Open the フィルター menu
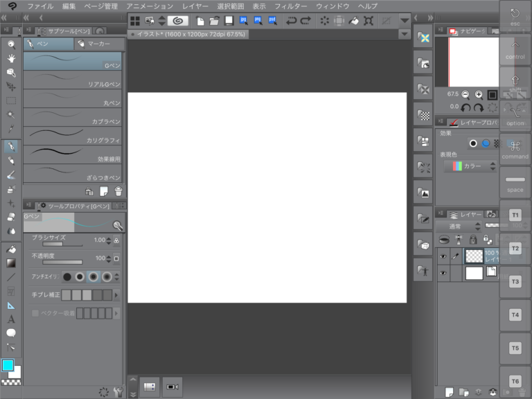This screenshot has width=532, height=399. click(x=290, y=6)
